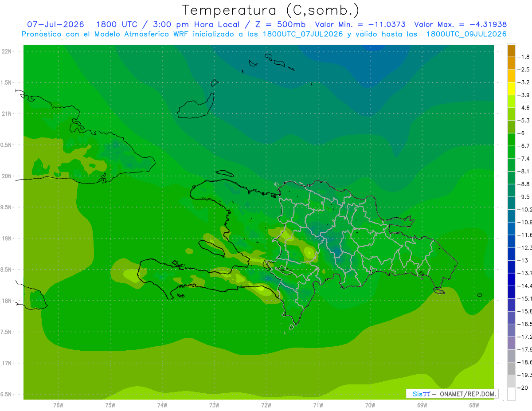532x411 pixels.
Task: Click the "76W" longitude axis label
Action: coord(58,405)
